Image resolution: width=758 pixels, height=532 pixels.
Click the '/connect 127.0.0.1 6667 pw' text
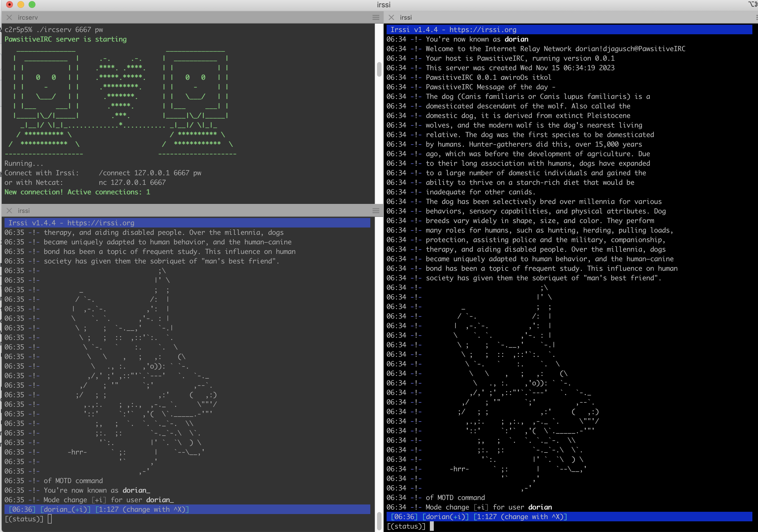[x=150, y=173]
